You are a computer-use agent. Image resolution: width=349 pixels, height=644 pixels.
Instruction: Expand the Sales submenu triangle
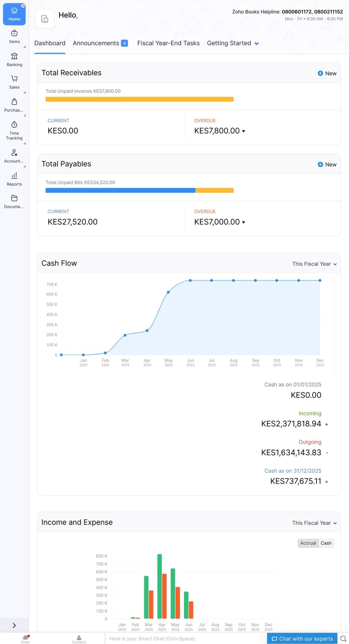(x=25, y=92)
